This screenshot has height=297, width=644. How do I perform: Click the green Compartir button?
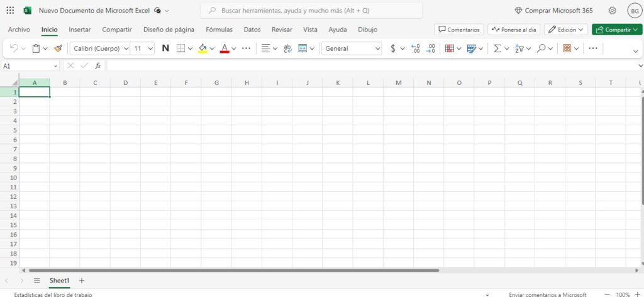617,30
